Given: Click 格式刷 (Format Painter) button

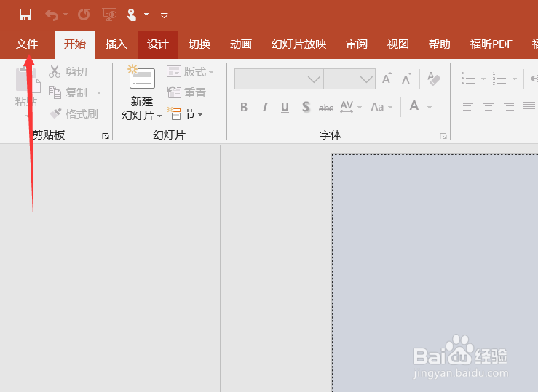Looking at the screenshot, I should coord(74,113).
